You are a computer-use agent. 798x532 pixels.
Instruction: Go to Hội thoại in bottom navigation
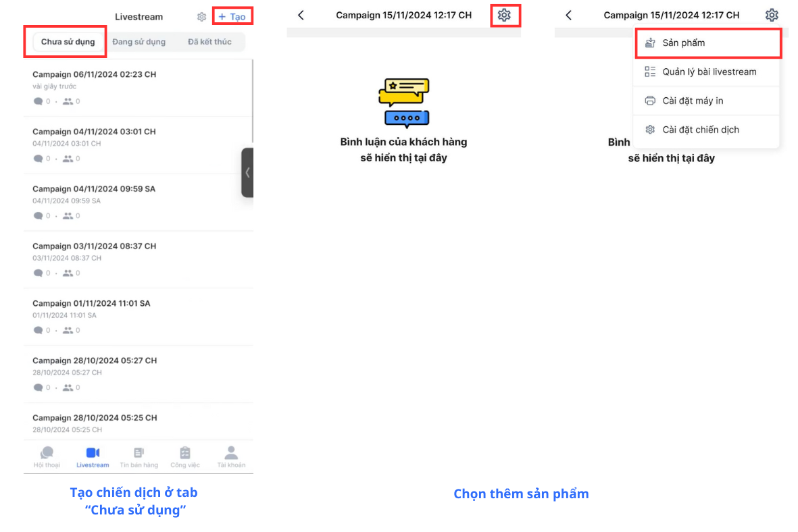47,457
